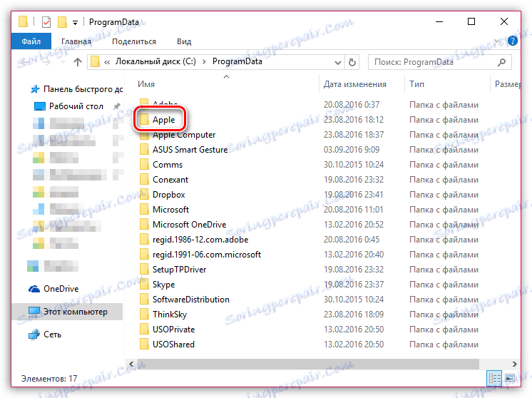This screenshot has width=532, height=398.
Task: Sort by the Имя column header
Action: (x=146, y=84)
